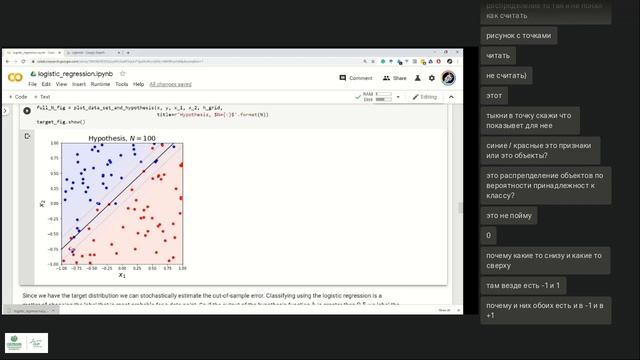
Task: Click chat message 'читать'
Action: [x=498, y=56]
